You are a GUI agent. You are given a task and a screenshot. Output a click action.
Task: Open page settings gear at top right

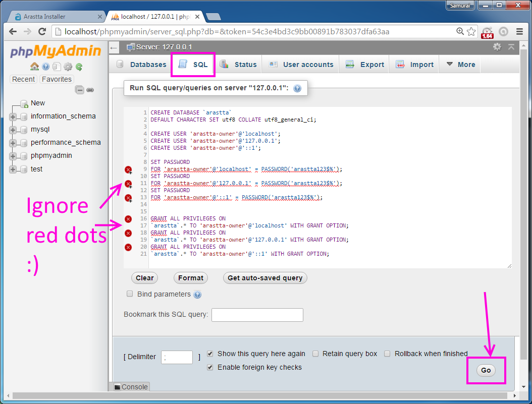point(497,47)
